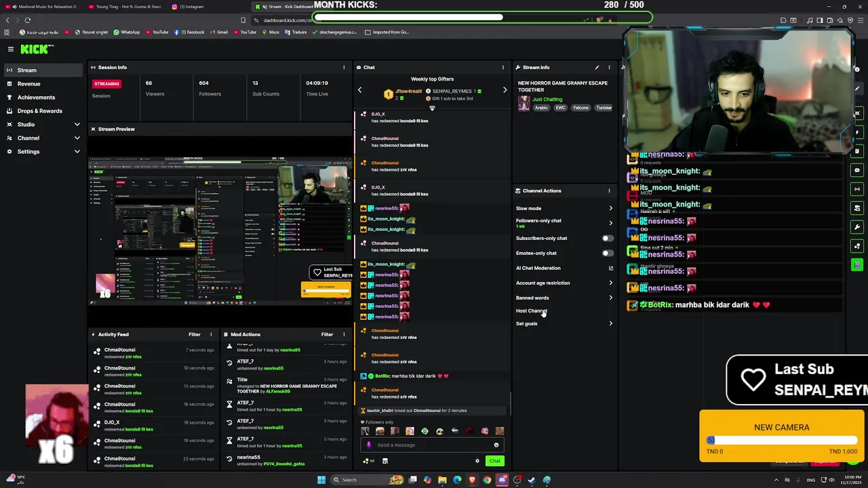868x488 pixels.
Task: Toggle Subscribers-only chat switch
Action: (x=608, y=239)
